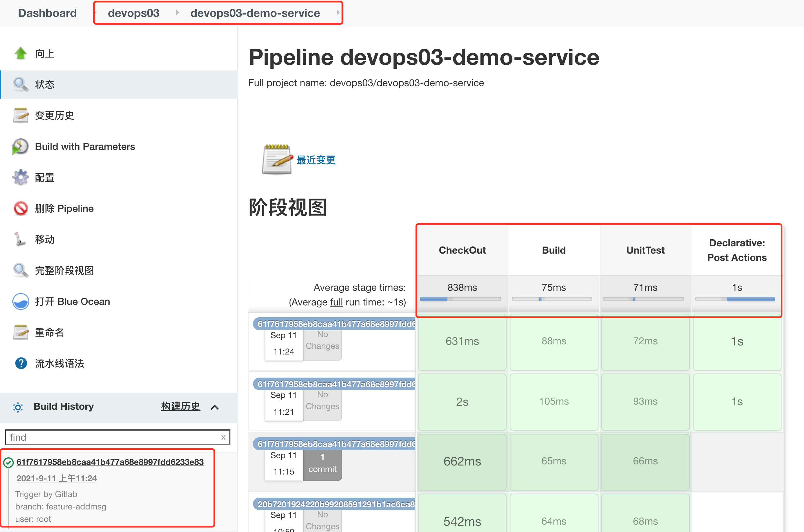
Task: Open the 105ms Build stage cell
Action: (554, 402)
